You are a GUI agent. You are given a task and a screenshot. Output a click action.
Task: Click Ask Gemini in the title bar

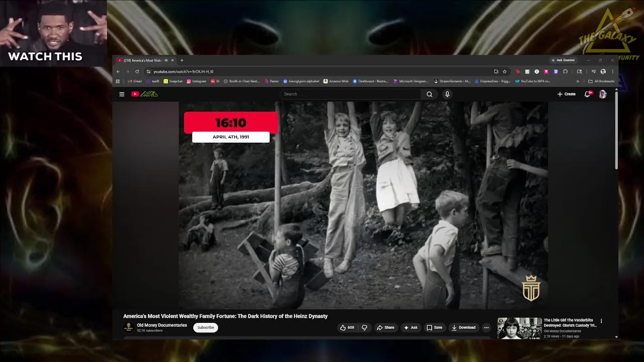[563, 60]
